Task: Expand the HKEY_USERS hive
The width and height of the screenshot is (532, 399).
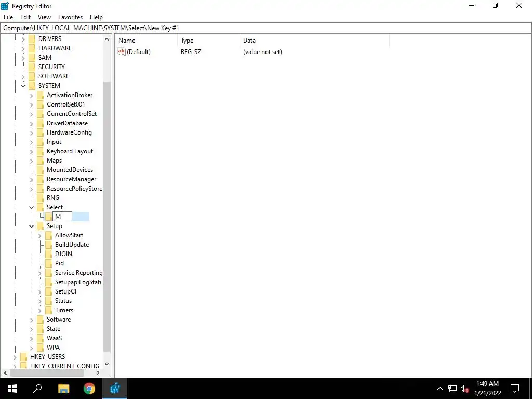Action: coord(15,357)
